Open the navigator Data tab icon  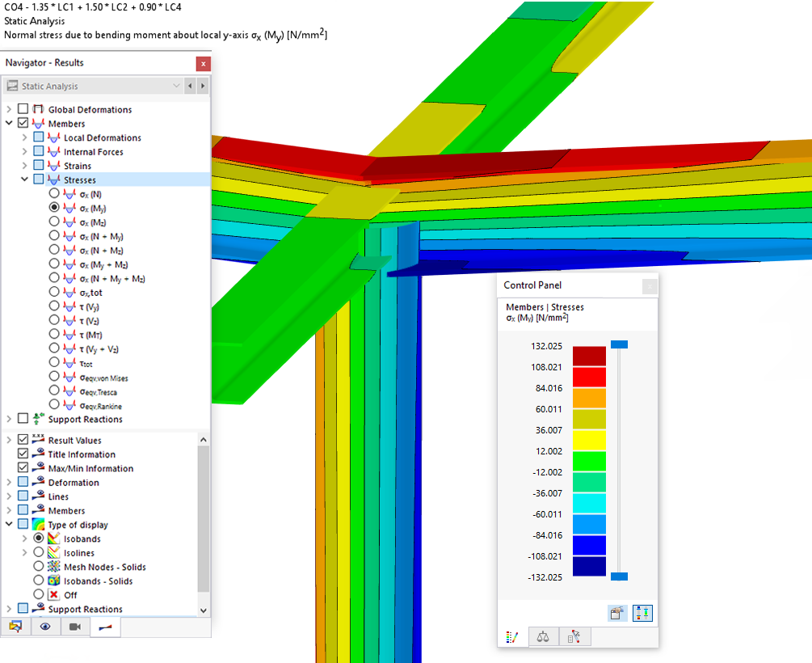(x=15, y=627)
